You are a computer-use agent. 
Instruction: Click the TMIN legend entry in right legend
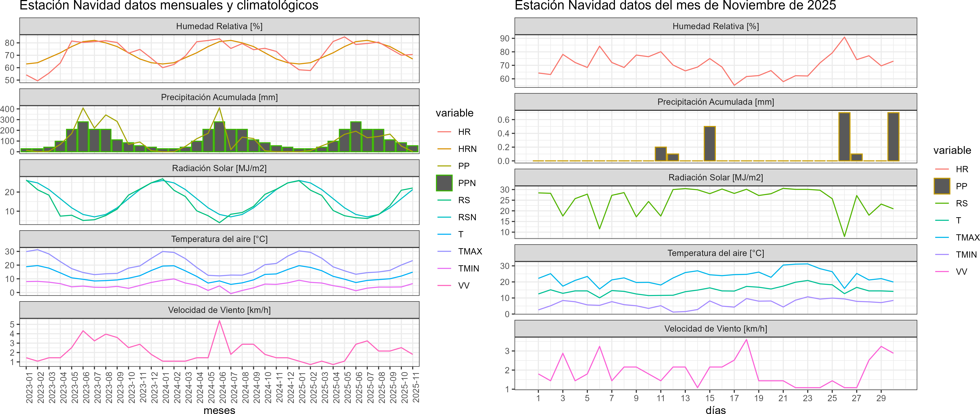click(966, 254)
